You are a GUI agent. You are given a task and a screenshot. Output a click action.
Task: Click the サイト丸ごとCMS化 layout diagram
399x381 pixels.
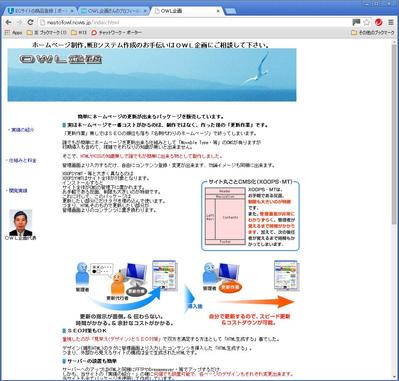pos(250,215)
